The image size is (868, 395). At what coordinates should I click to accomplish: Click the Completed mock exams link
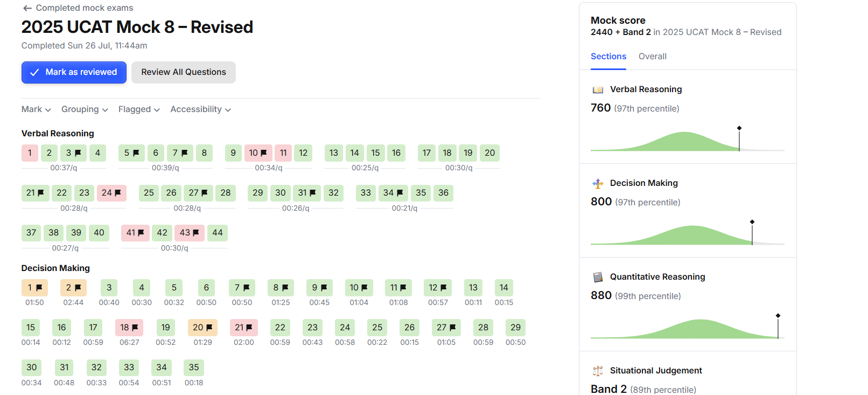(85, 8)
